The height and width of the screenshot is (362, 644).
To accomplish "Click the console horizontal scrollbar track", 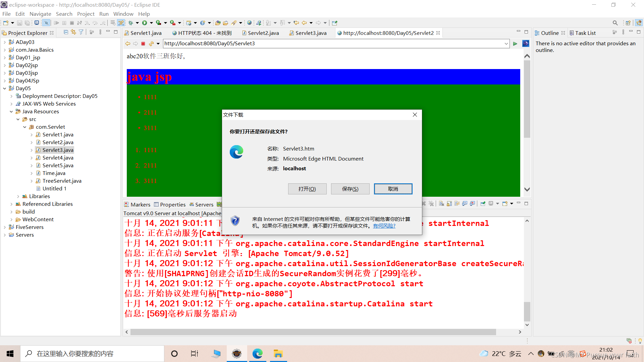I will coord(506,332).
